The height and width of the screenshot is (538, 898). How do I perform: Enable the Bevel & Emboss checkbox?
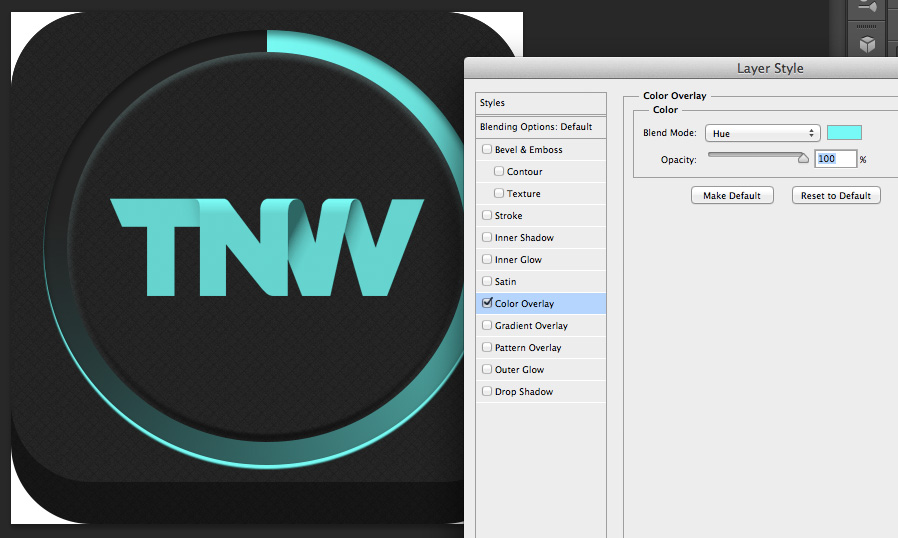click(x=487, y=149)
